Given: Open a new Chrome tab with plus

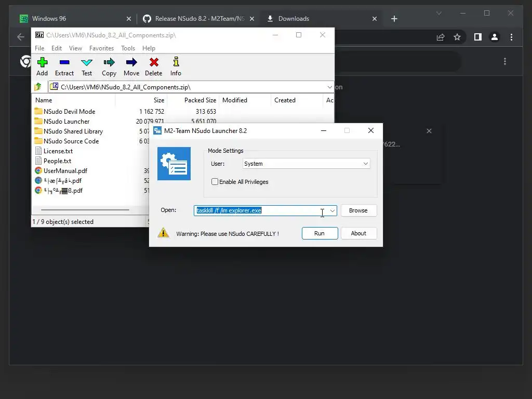Looking at the screenshot, I should point(394,19).
